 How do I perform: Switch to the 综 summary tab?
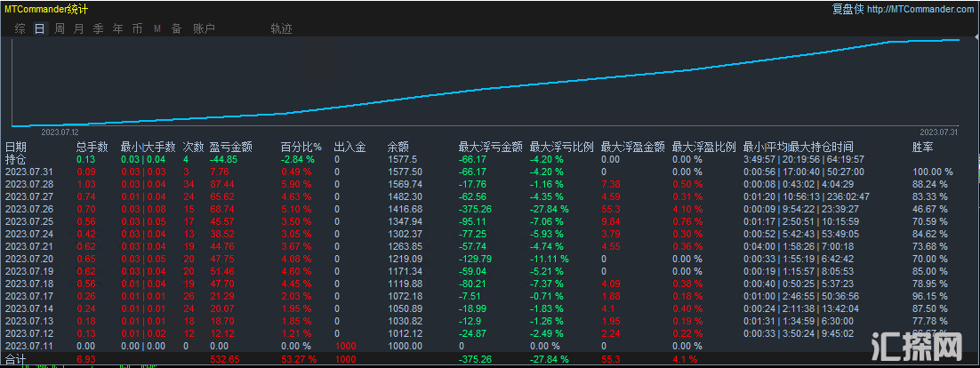tap(20, 28)
